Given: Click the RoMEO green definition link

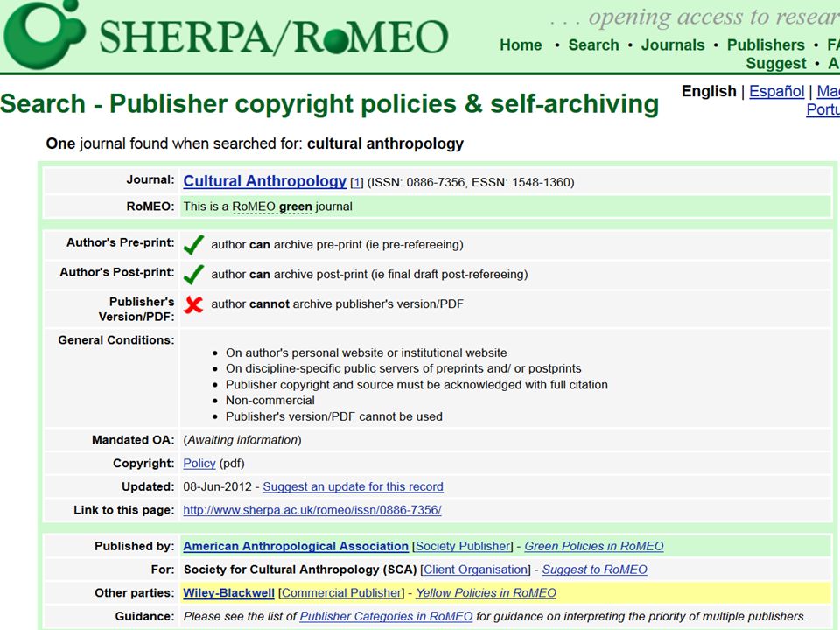Looking at the screenshot, I should tap(271, 206).
